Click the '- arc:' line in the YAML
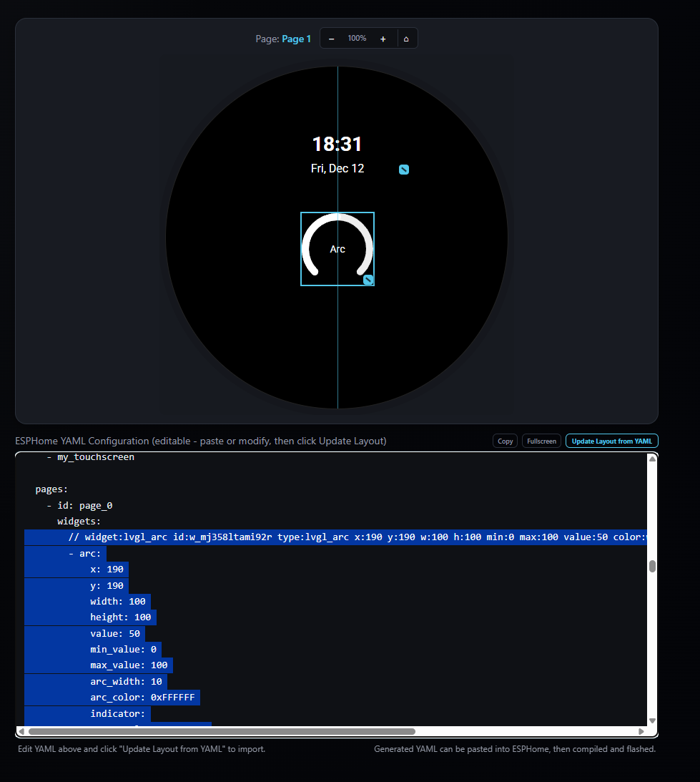 coord(85,554)
